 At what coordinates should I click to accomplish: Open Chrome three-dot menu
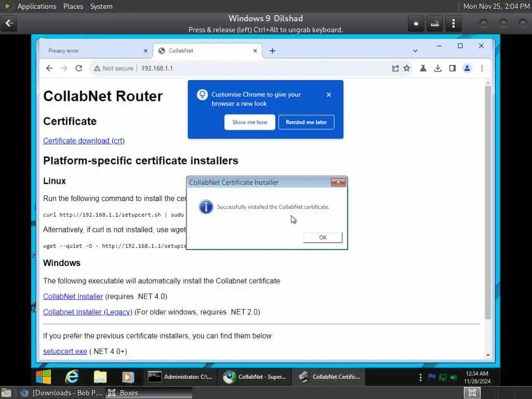point(482,68)
